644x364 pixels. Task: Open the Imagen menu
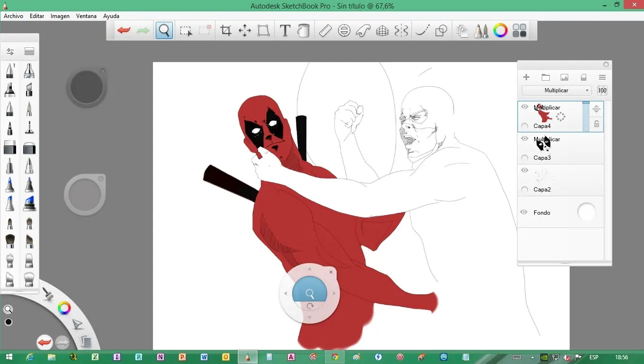tap(60, 16)
